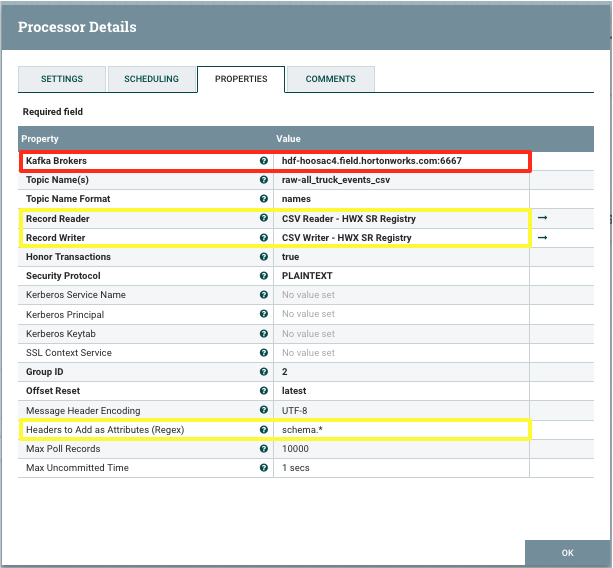
Task: Select Honor Transactions value true
Action: (290, 257)
